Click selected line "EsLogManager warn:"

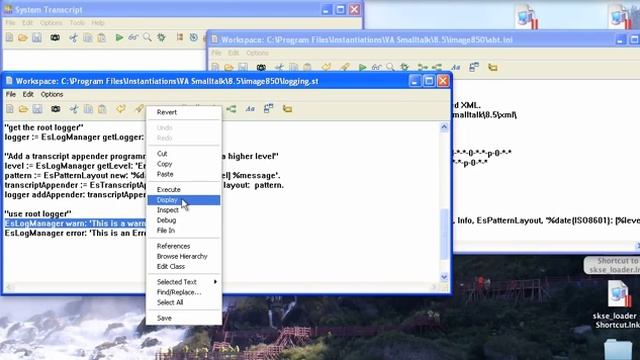click(x=75, y=224)
